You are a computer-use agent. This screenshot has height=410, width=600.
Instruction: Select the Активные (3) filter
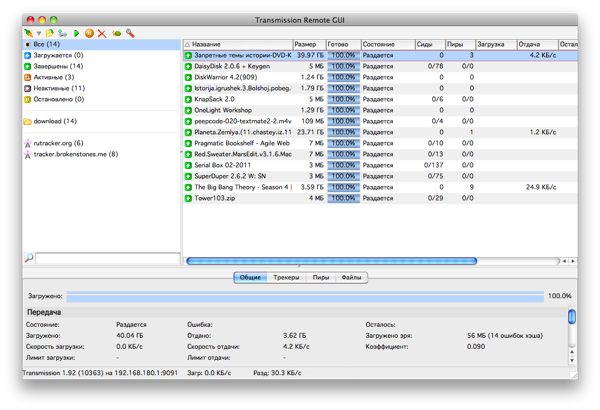point(52,77)
